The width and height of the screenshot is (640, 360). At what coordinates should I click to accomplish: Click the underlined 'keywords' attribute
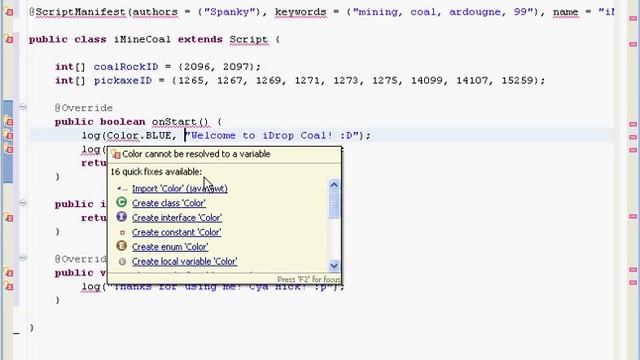[x=301, y=12]
